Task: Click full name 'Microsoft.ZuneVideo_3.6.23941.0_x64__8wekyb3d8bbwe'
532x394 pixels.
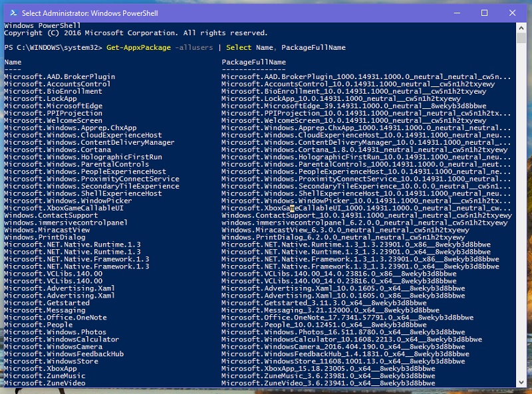Action: pos(329,383)
